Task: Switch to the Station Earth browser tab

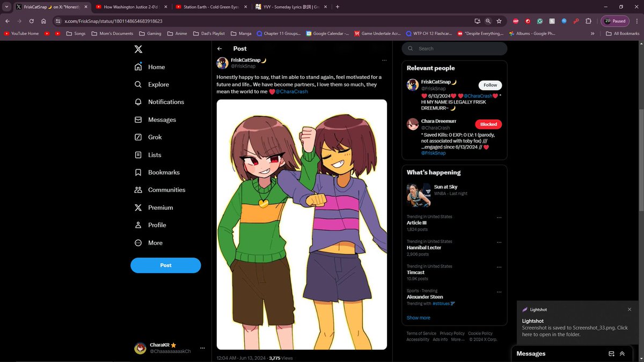Action: point(210,7)
